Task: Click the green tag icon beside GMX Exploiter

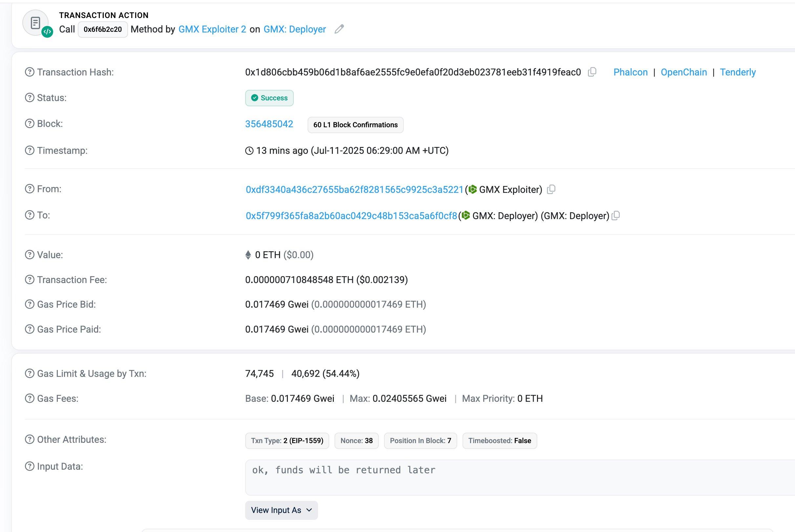Action: tap(473, 189)
